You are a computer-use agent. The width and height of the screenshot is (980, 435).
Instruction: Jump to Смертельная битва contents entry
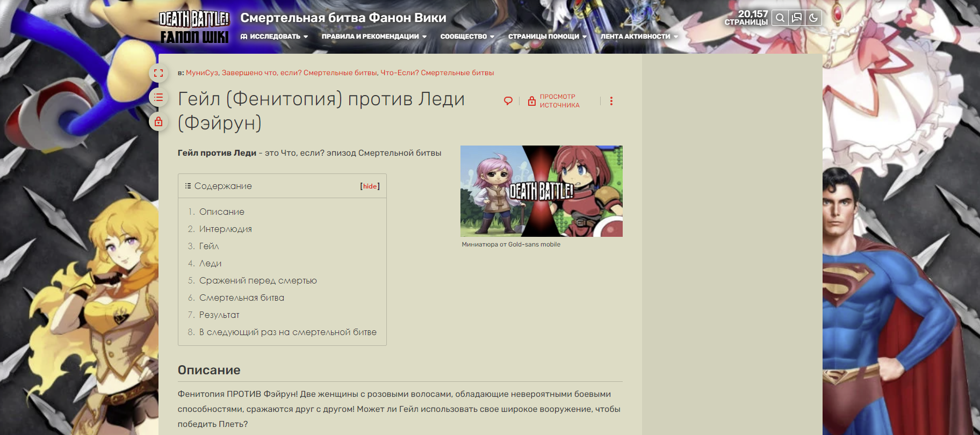(241, 298)
